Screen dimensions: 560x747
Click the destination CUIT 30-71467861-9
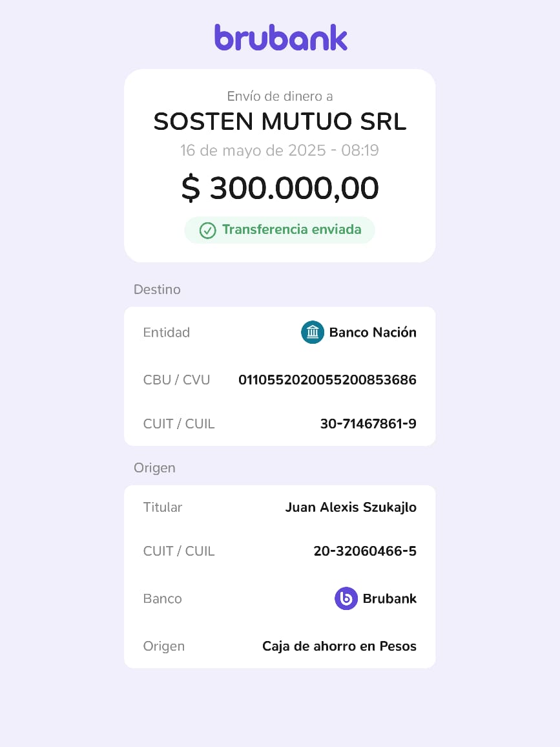(x=368, y=424)
